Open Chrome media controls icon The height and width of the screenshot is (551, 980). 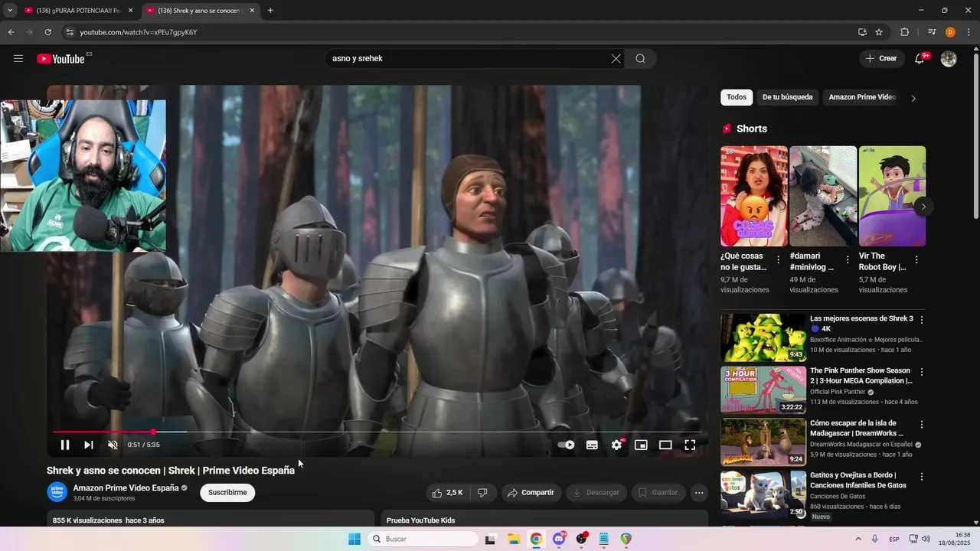coord(932,32)
